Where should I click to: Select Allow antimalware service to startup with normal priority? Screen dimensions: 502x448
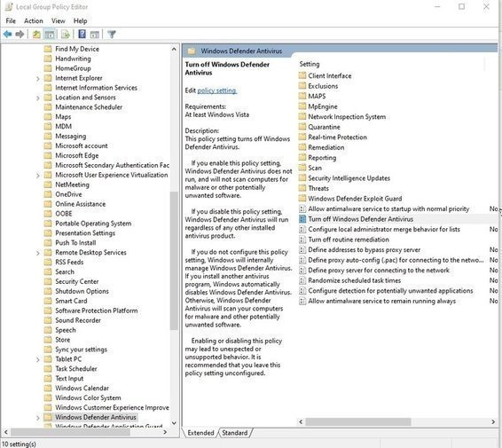point(388,208)
